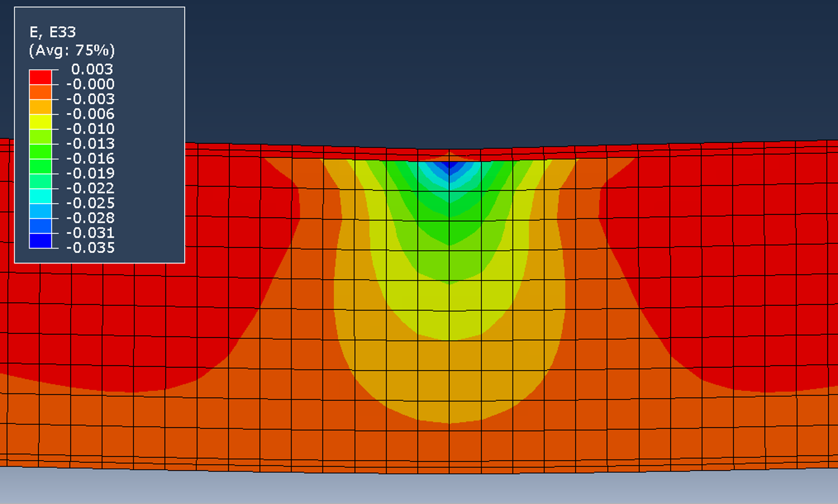Click the legend value -0.022
The width and height of the screenshot is (838, 504).
(x=90, y=188)
